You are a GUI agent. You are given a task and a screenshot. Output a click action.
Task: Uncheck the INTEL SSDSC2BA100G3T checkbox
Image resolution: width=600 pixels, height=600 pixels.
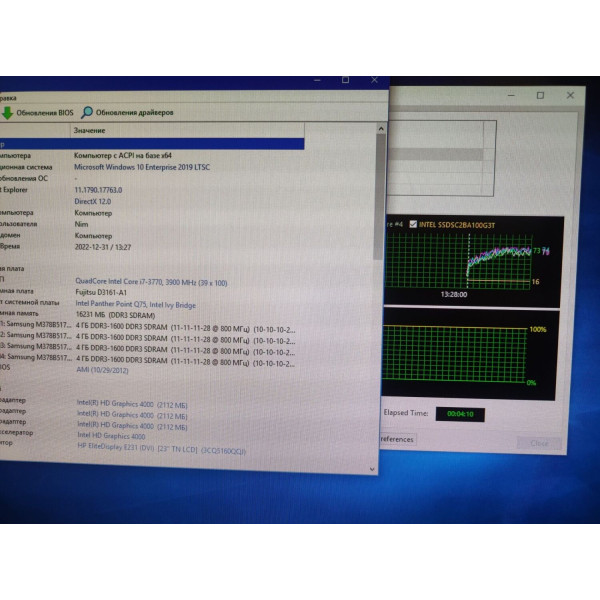click(x=413, y=224)
